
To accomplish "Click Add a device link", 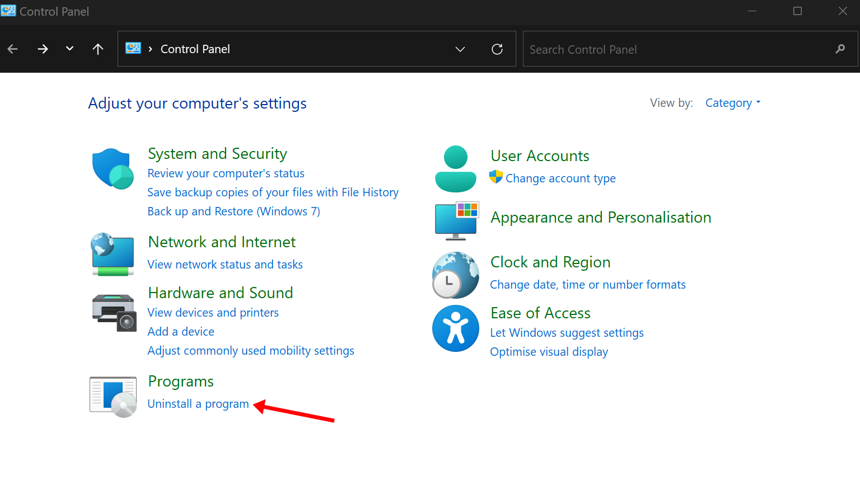I will [181, 332].
